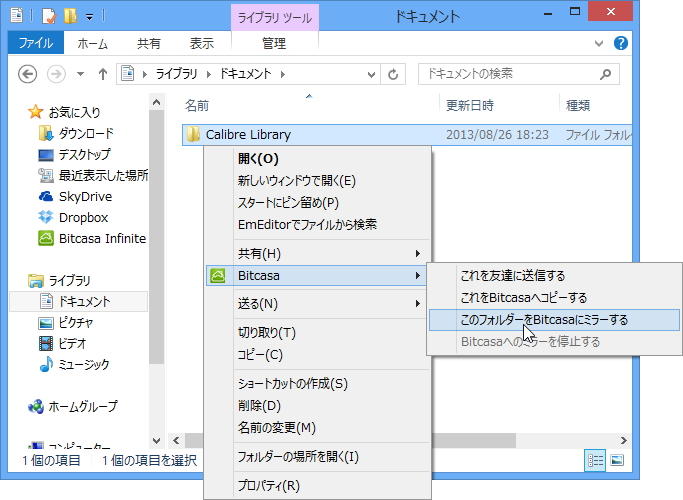Image resolution: width=683 pixels, height=500 pixels.
Task: Open 最近表示した場所 in the sidebar
Action: (x=93, y=176)
